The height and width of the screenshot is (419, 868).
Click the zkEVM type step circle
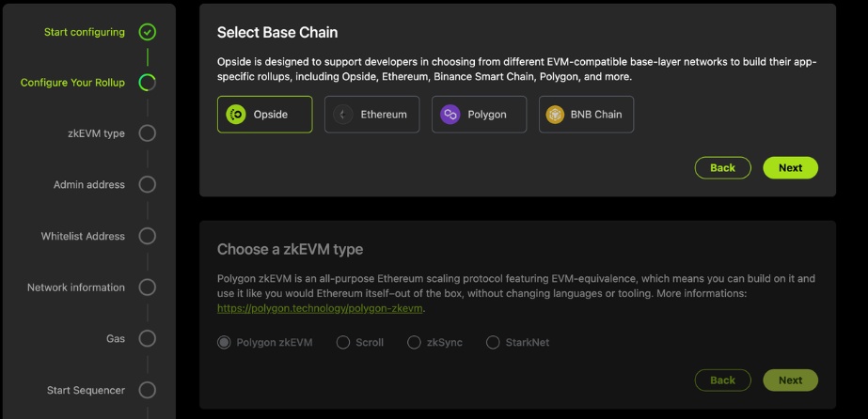coord(148,133)
